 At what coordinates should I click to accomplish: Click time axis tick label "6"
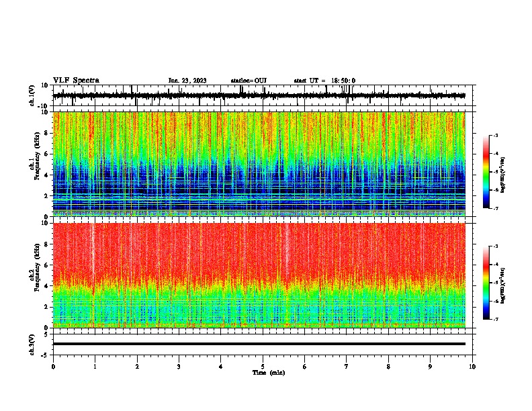(305, 367)
